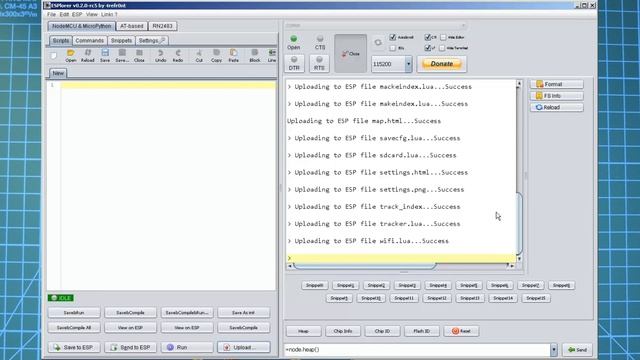Open the 115200 baud rate dropdown
The image size is (640, 360).
pyautogui.click(x=408, y=64)
